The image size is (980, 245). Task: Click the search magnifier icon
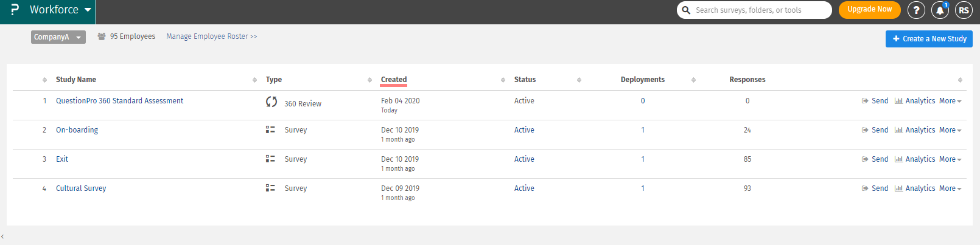pos(686,10)
